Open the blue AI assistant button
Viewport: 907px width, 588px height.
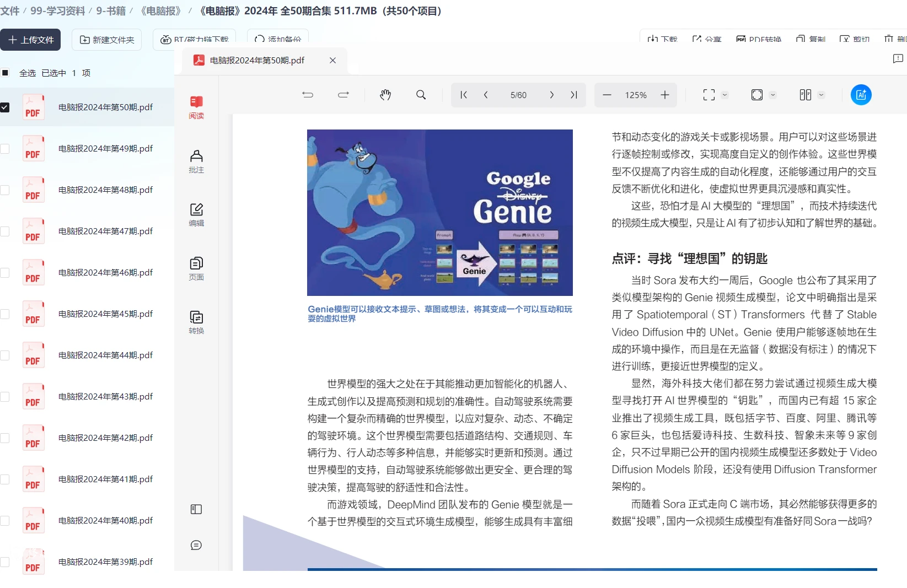pos(861,95)
